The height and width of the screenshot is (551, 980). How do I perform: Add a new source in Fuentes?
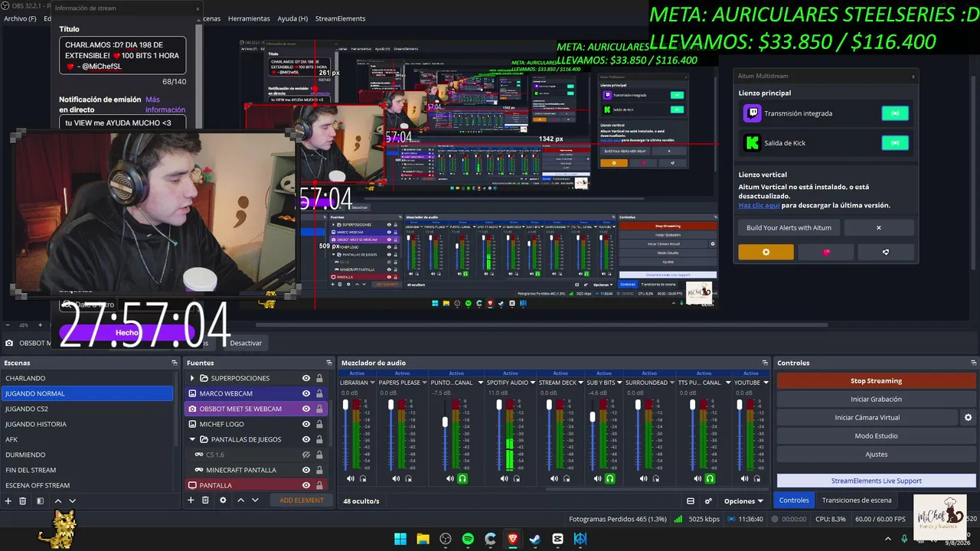pyautogui.click(x=191, y=500)
